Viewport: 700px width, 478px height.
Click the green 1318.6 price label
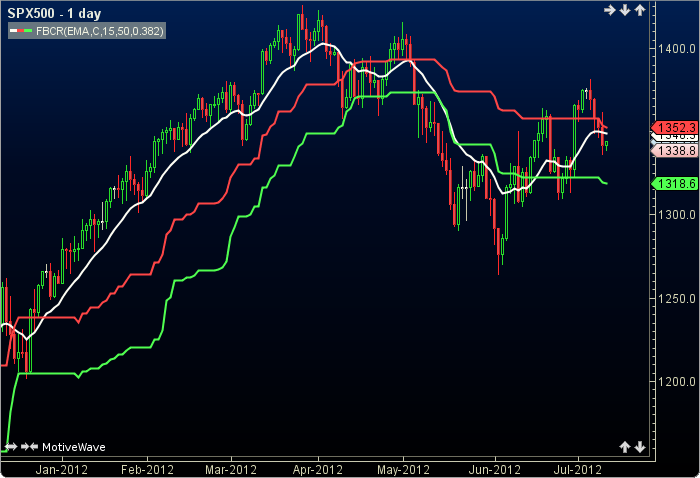pos(675,183)
